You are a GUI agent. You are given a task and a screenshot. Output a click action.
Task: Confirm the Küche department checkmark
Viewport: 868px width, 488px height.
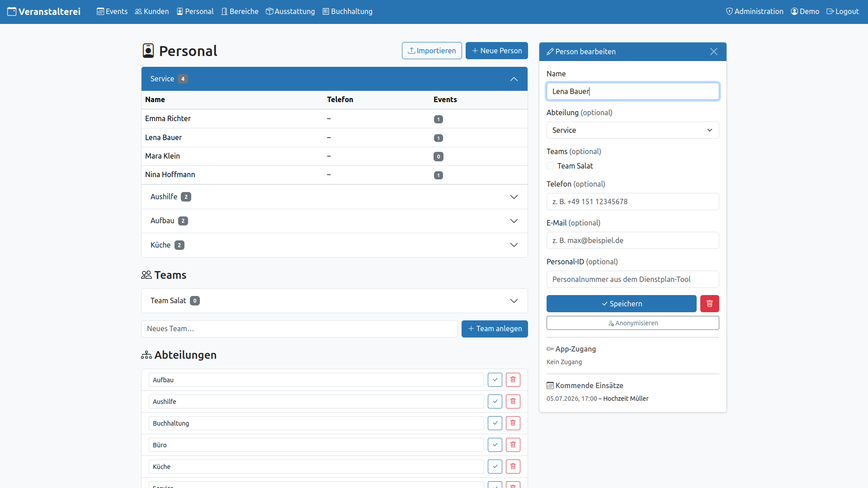pos(495,466)
